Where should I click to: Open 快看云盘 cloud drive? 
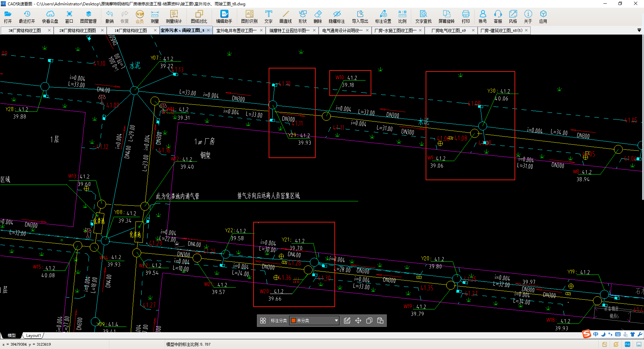(50, 16)
